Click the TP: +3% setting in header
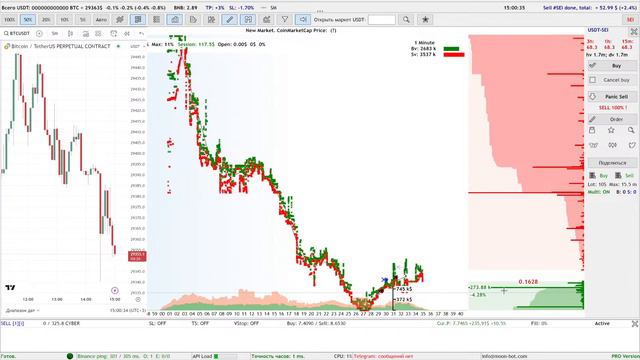This screenshot has height=360, width=640. click(x=215, y=8)
